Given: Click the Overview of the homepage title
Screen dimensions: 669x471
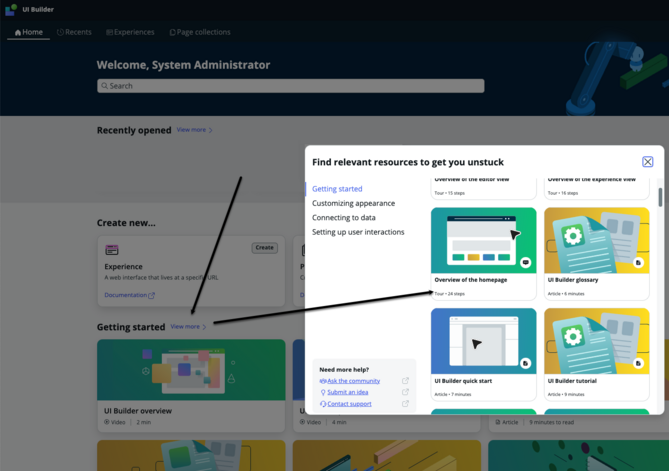Looking at the screenshot, I should pyautogui.click(x=471, y=280).
